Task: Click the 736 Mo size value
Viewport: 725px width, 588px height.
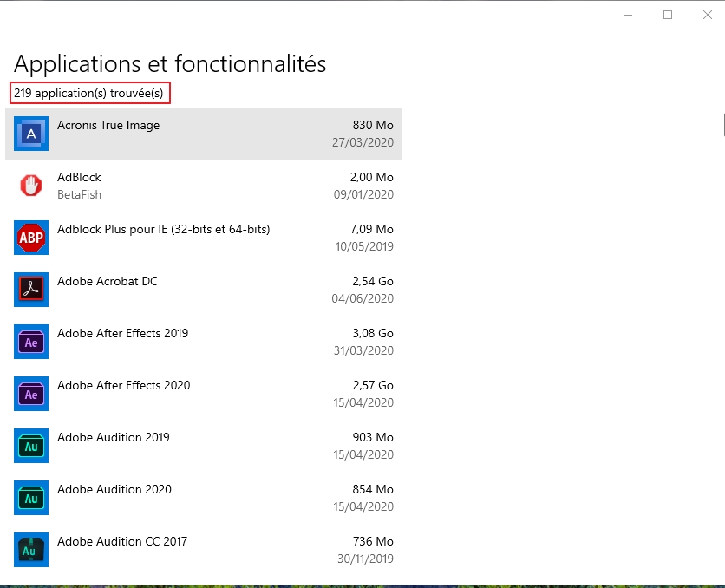Action: (x=373, y=541)
